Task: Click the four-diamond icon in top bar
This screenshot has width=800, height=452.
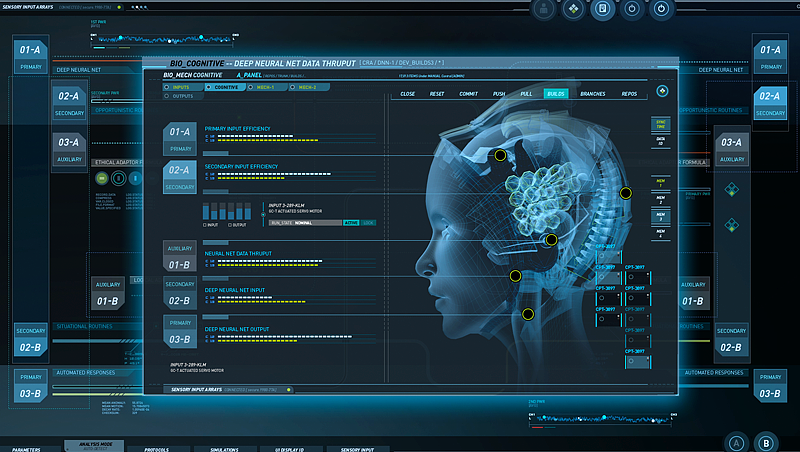Action: pos(572,9)
